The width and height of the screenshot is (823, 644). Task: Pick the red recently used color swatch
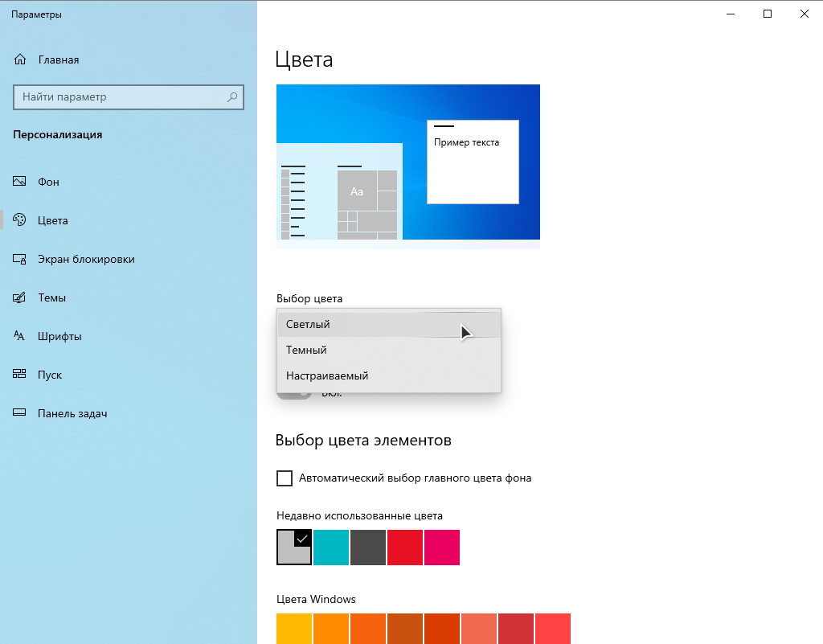405,548
